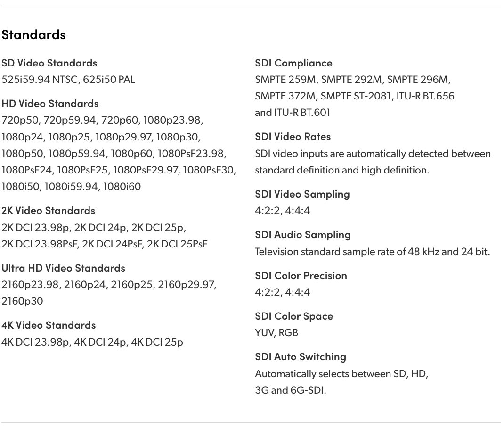Click the text "525i59.94 NTSC, 625i50 PAL"

click(x=68, y=79)
